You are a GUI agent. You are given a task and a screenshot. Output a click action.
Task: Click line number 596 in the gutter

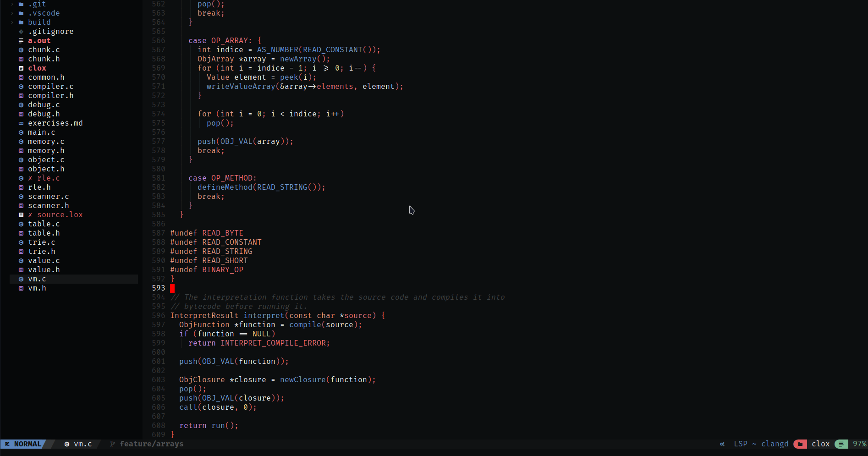point(159,316)
